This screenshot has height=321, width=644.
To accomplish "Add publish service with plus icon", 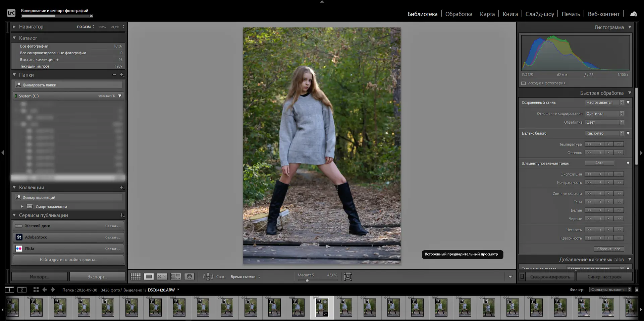I will pyautogui.click(x=122, y=215).
